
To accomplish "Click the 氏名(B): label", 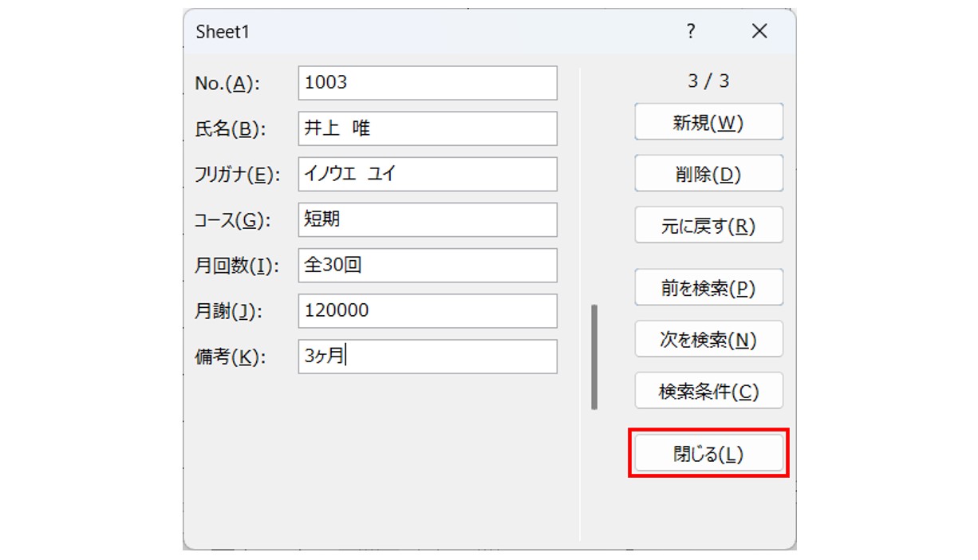I will [x=231, y=129].
